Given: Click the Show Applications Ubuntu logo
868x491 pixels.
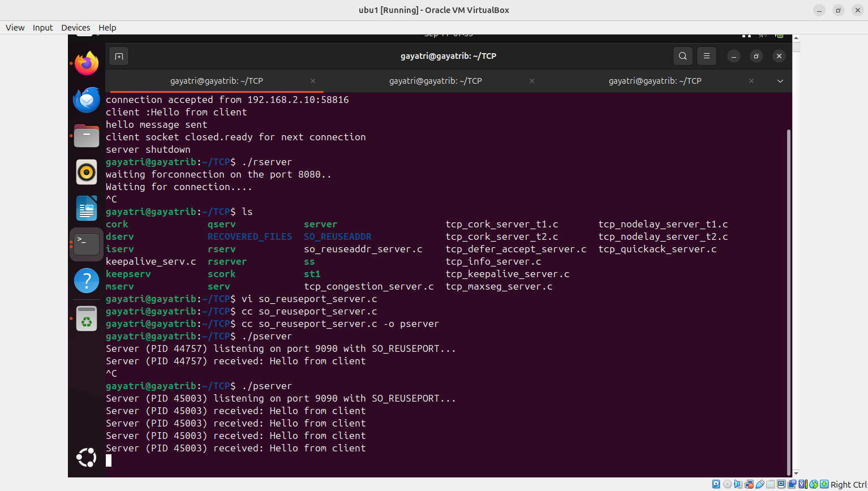Looking at the screenshot, I should 87,457.
